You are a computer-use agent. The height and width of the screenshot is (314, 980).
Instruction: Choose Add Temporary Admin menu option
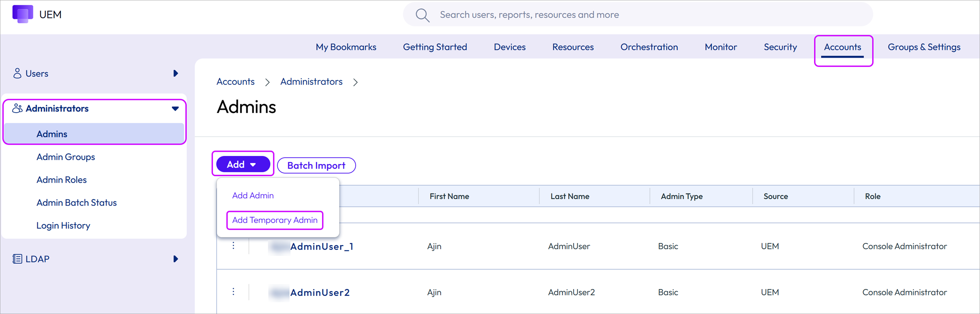coord(275,220)
